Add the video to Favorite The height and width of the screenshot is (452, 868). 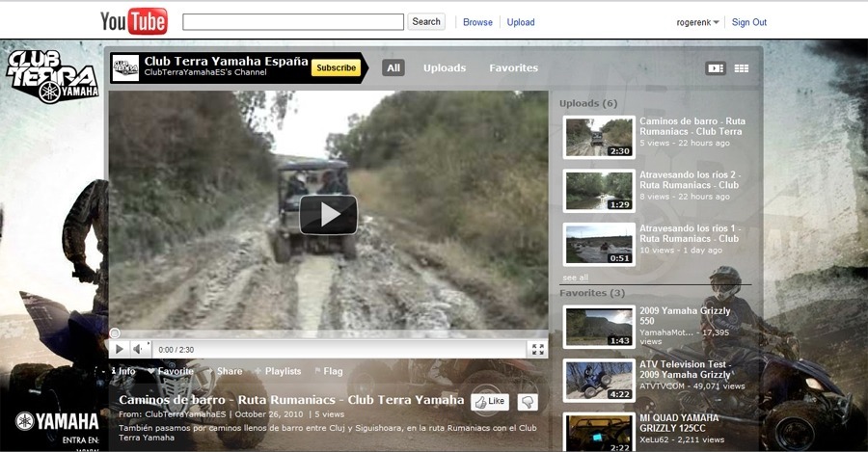(x=171, y=371)
